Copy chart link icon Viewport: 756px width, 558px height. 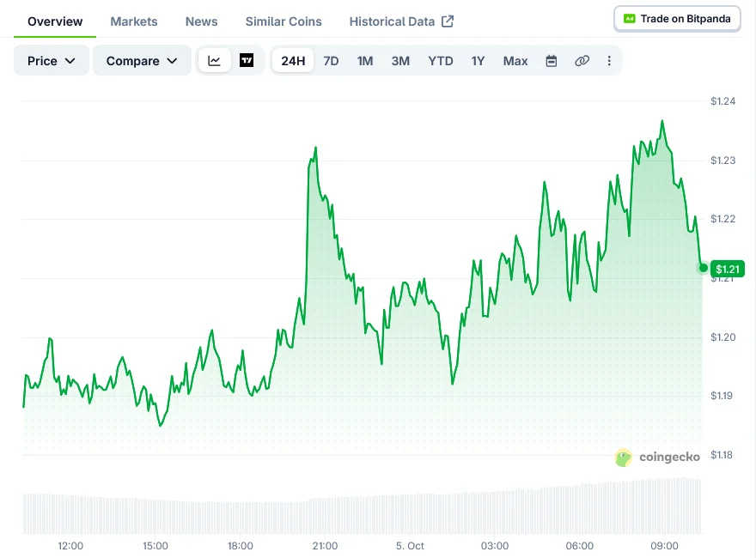click(582, 61)
